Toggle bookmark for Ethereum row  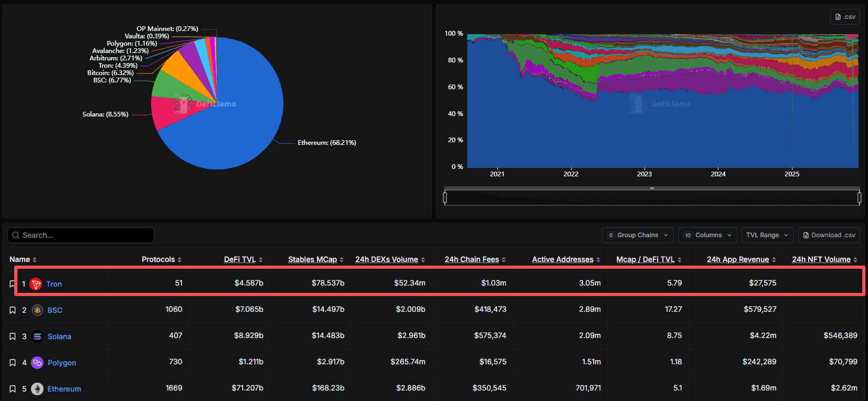click(x=13, y=389)
